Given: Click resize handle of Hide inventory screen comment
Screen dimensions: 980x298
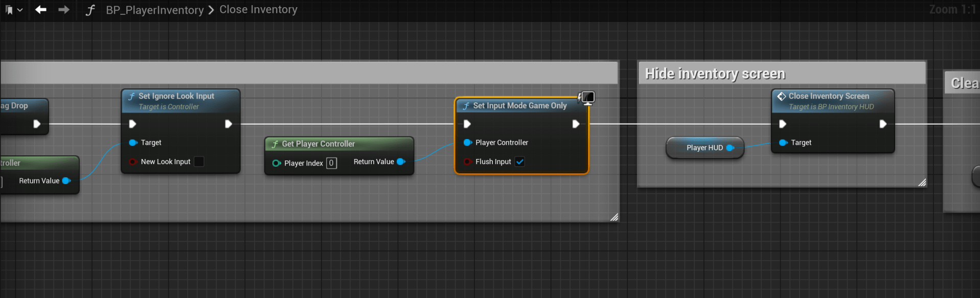Looking at the screenshot, I should click(922, 182).
